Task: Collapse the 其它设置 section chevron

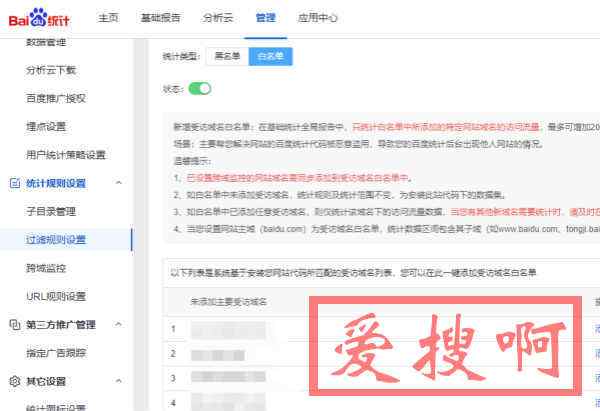Action: pyautogui.click(x=119, y=381)
